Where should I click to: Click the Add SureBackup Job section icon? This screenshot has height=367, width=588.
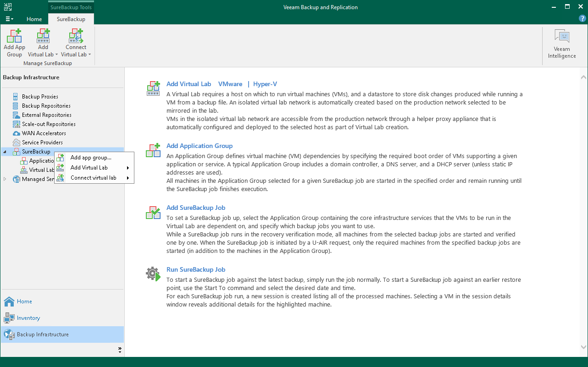click(x=153, y=212)
